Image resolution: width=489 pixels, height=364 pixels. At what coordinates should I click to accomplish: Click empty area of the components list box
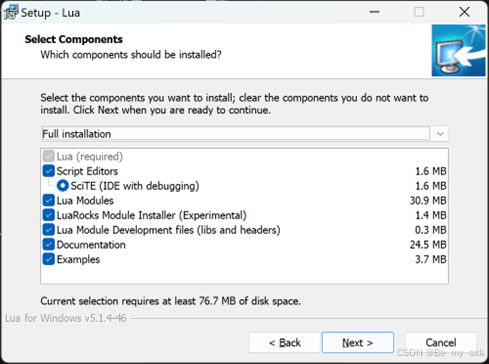click(x=244, y=275)
